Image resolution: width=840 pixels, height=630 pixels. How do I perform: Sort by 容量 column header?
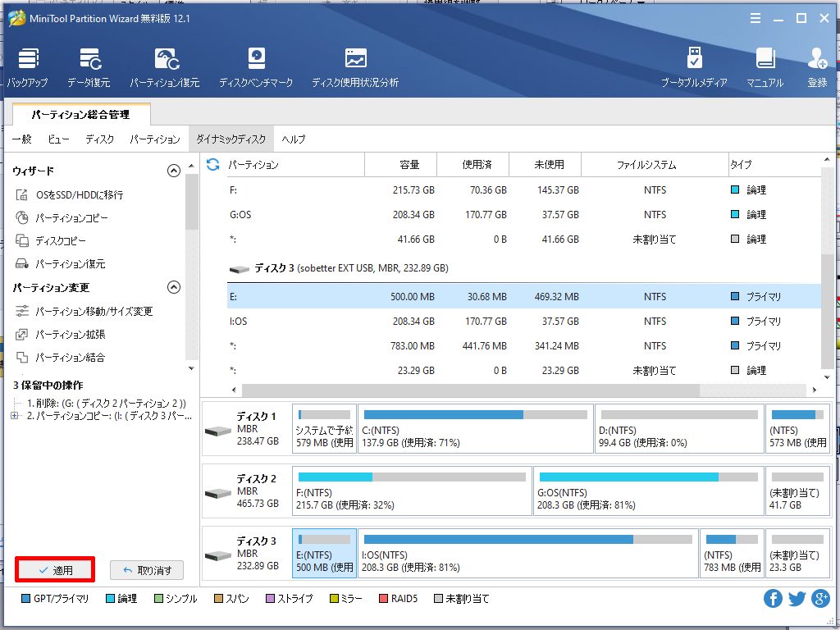click(400, 164)
